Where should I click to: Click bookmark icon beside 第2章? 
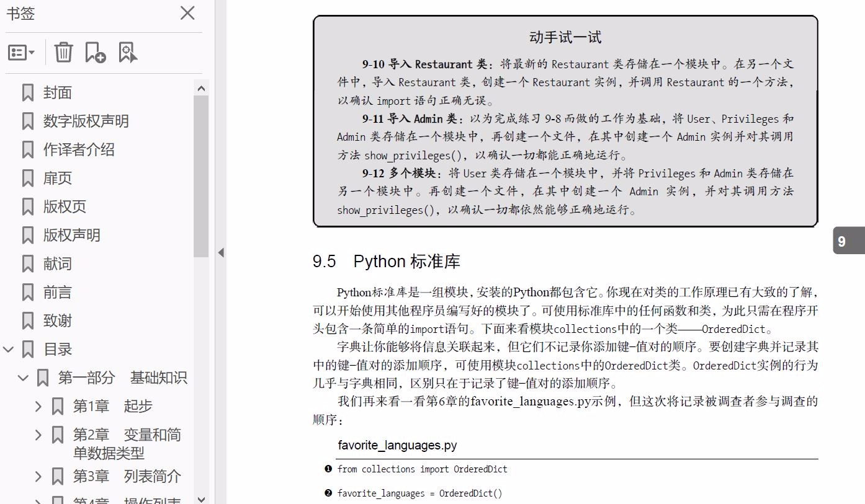(58, 435)
